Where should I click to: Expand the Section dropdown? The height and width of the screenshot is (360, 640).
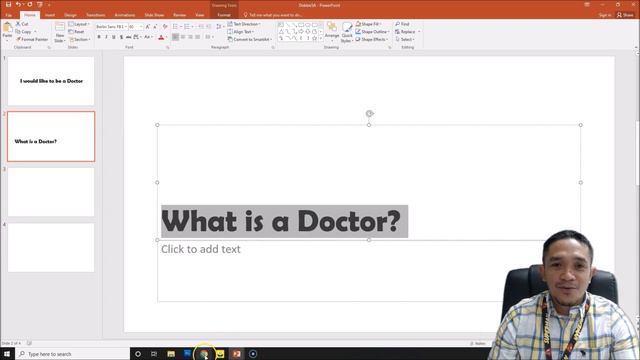[80, 40]
